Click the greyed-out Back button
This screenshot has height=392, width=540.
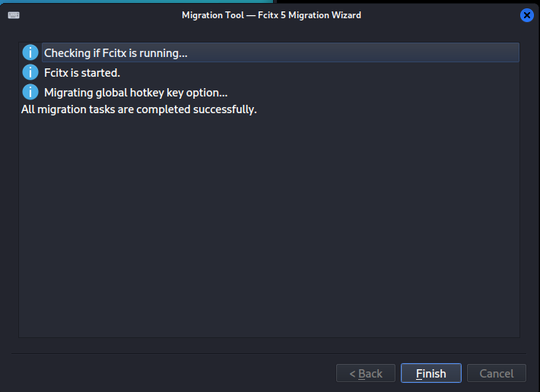pos(366,373)
